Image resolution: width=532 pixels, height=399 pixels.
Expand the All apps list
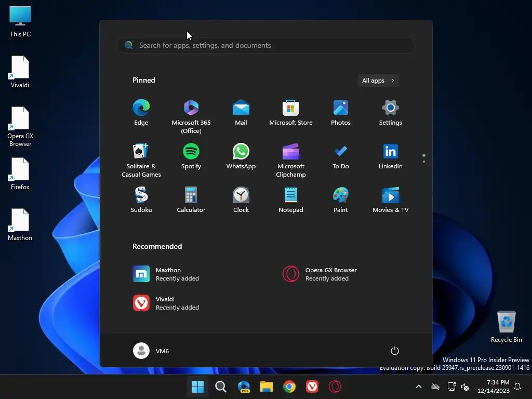tap(378, 81)
